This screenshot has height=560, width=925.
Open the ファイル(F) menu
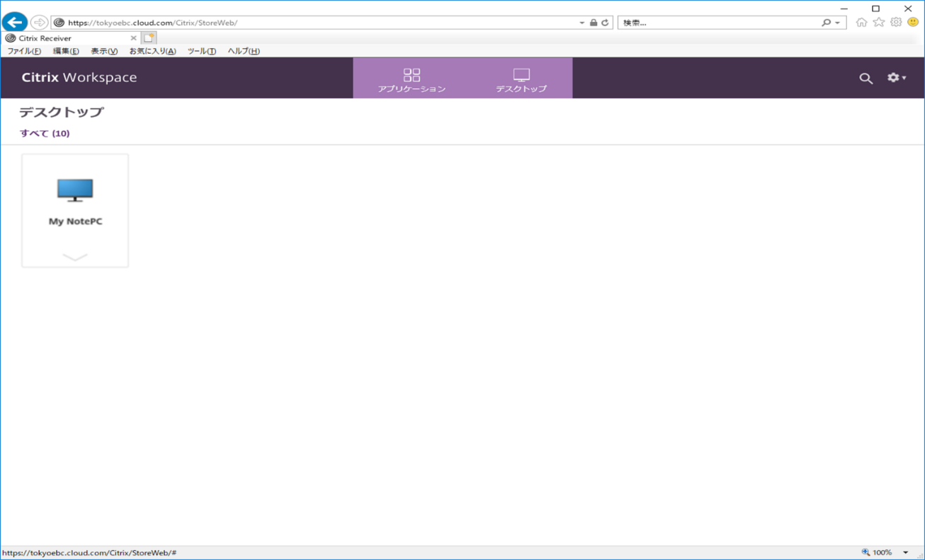(x=24, y=51)
